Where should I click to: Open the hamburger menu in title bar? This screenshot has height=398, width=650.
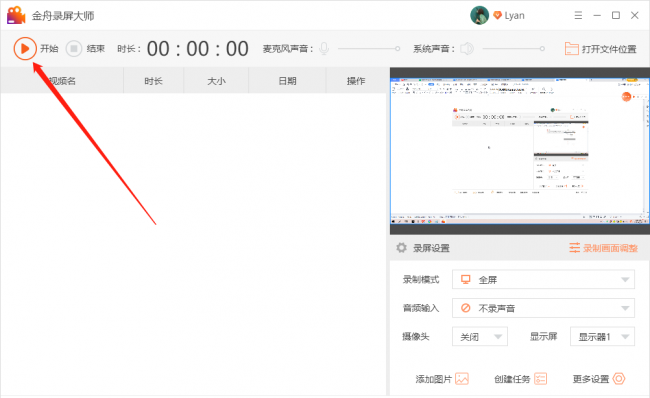pos(578,15)
